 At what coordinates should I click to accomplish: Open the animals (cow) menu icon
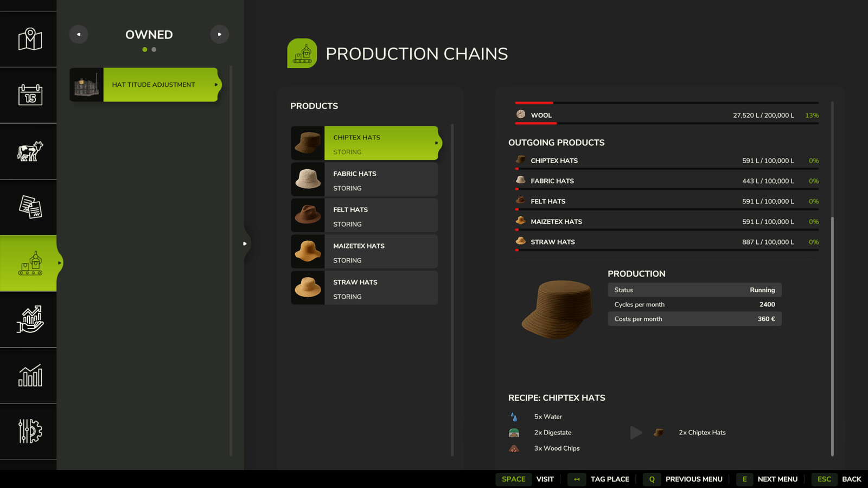(30, 151)
